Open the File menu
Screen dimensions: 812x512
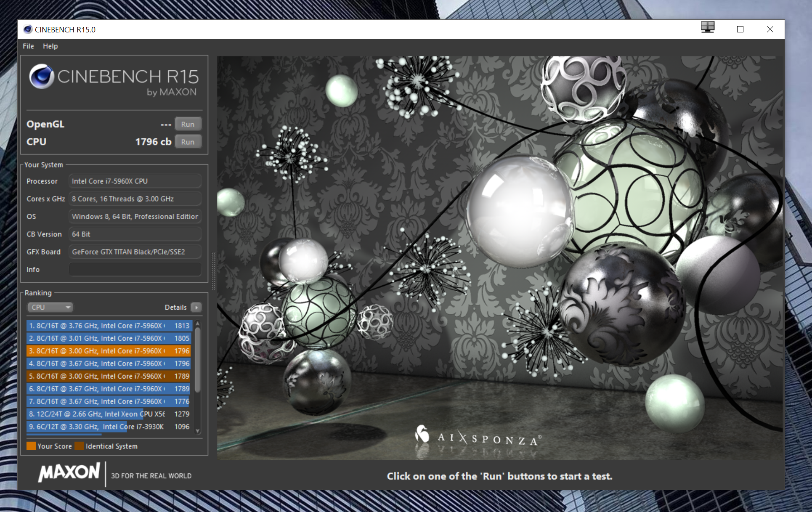pyautogui.click(x=28, y=46)
